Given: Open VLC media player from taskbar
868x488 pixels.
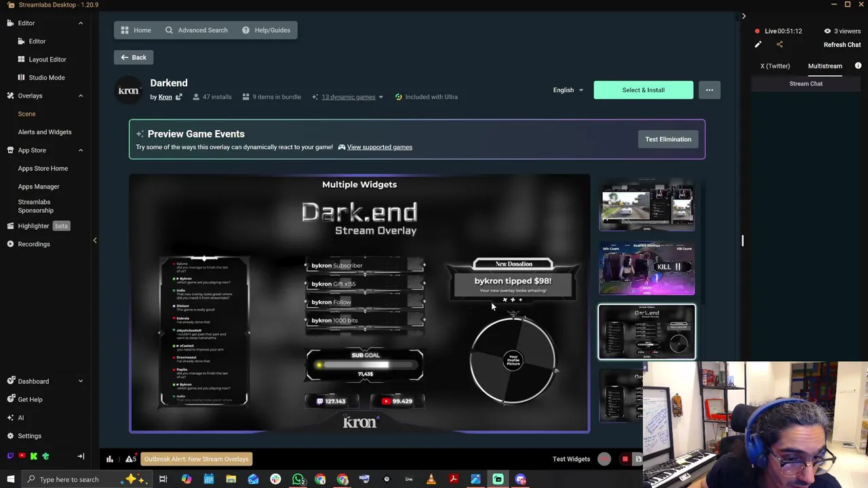Looking at the screenshot, I should click(x=431, y=479).
